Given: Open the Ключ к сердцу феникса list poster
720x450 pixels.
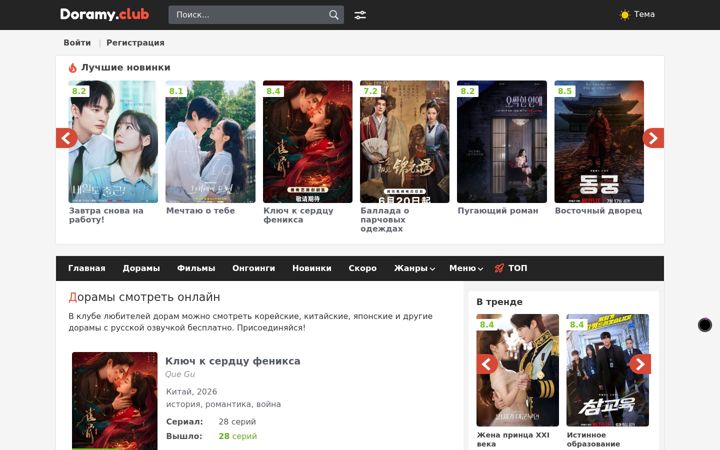Looking at the screenshot, I should 115,401.
